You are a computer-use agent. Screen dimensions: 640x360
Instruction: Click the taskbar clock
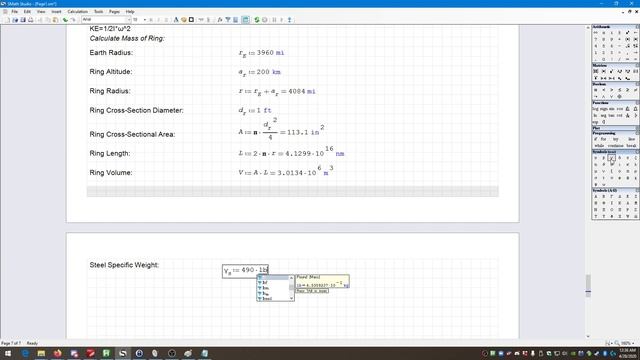(x=628, y=353)
